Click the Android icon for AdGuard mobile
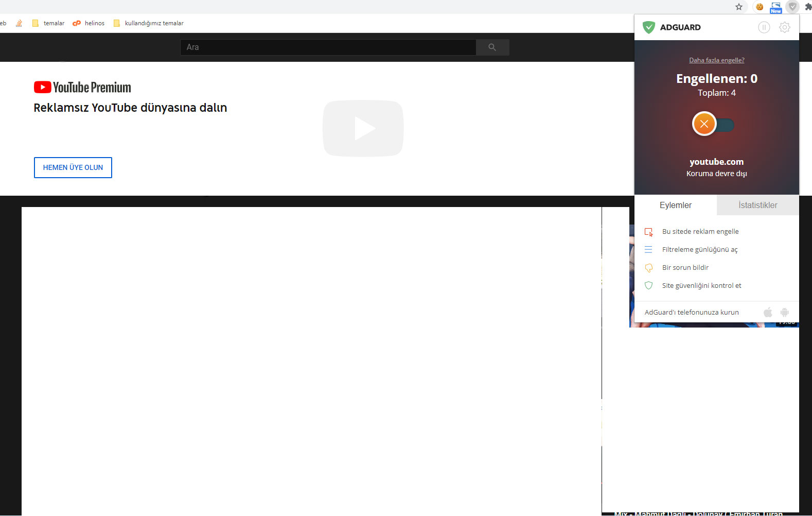The image size is (812, 516). point(784,312)
